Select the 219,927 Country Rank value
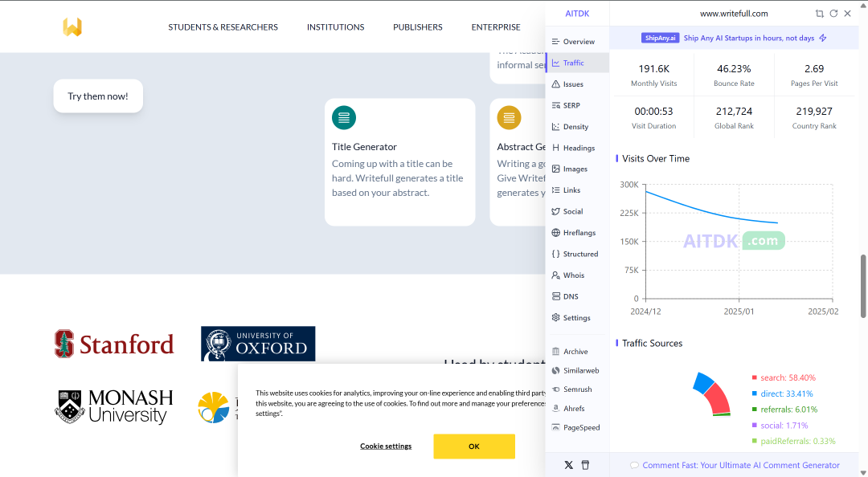868x477 pixels. pos(814,112)
